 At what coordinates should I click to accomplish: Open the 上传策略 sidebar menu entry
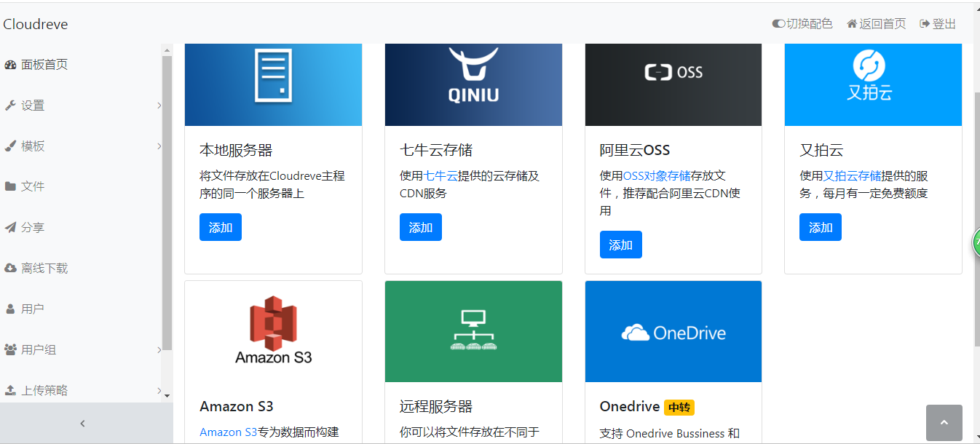[x=51, y=389]
